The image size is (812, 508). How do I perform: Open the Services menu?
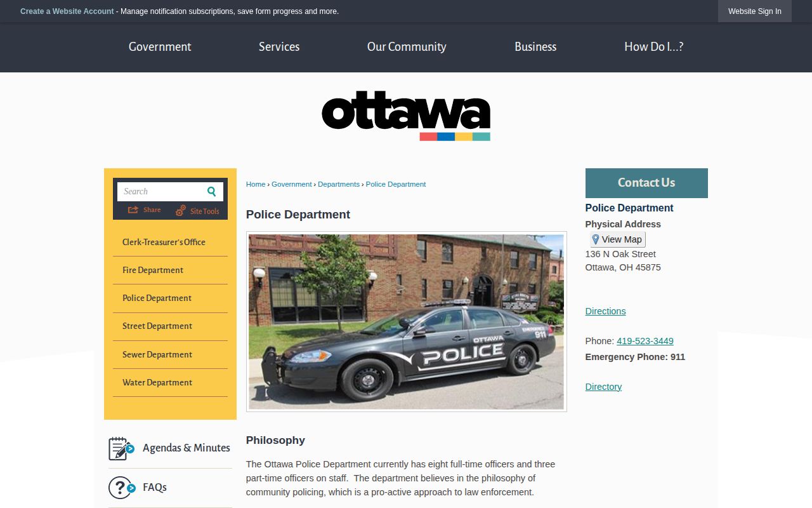tap(279, 47)
